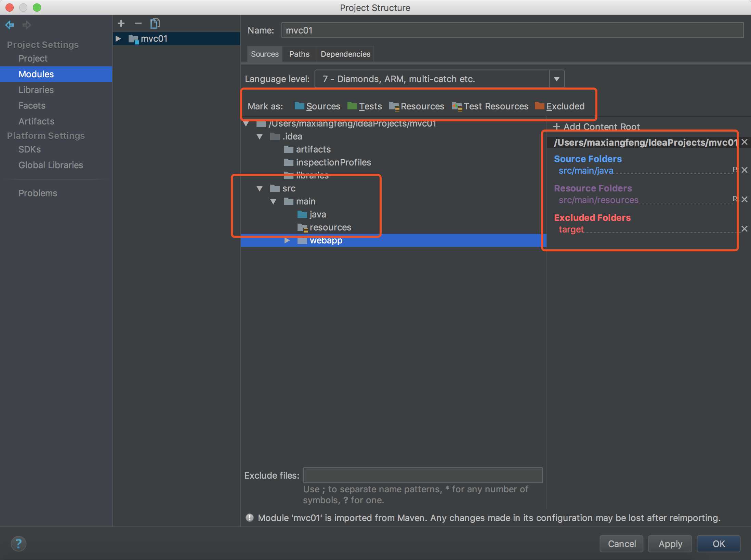Remove target from excluded folders

click(x=745, y=229)
